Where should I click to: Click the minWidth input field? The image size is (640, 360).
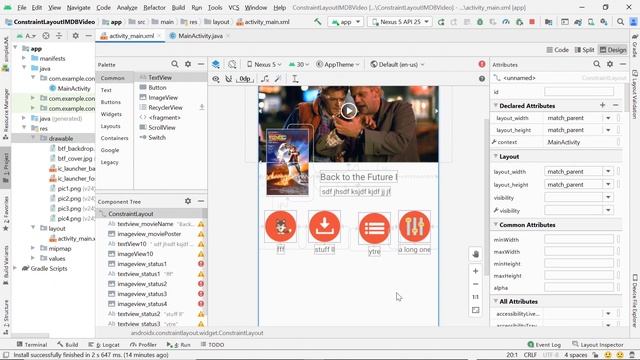(579, 240)
